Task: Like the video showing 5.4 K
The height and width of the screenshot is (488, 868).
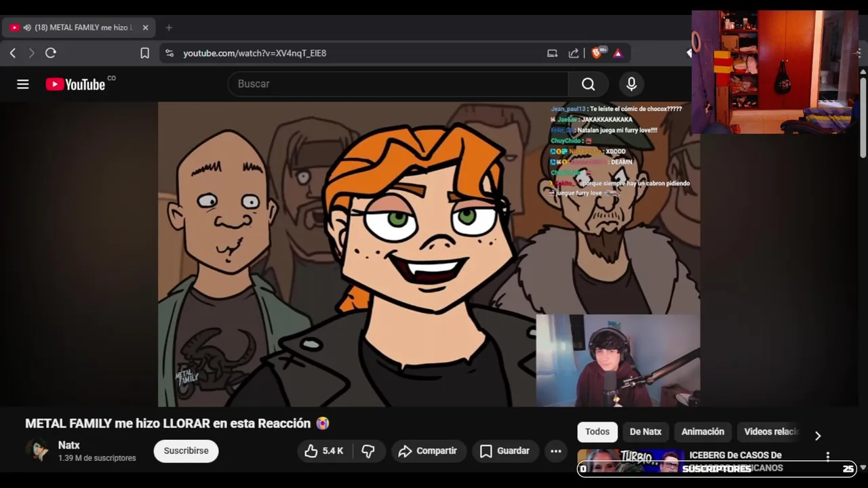Action: [x=324, y=451]
